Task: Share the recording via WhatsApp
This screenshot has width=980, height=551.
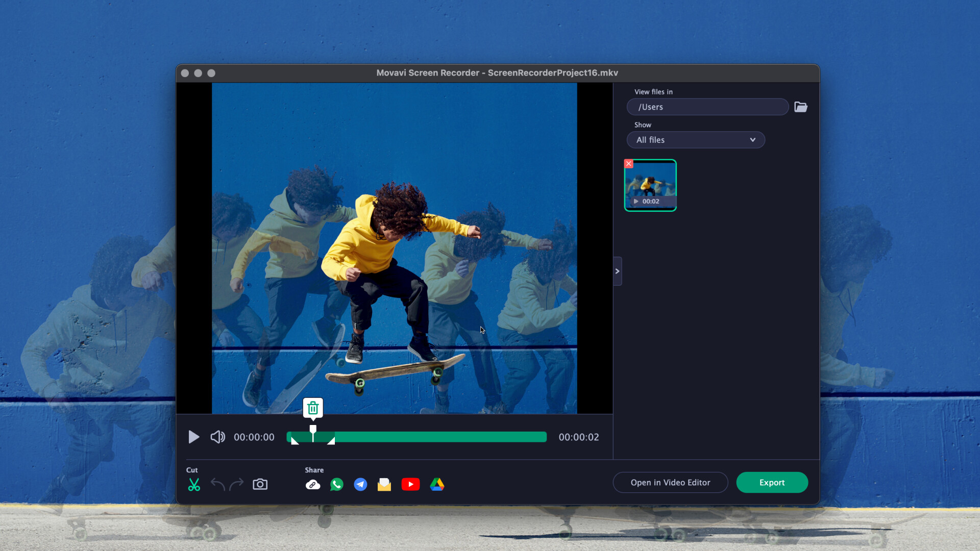Action: [336, 485]
